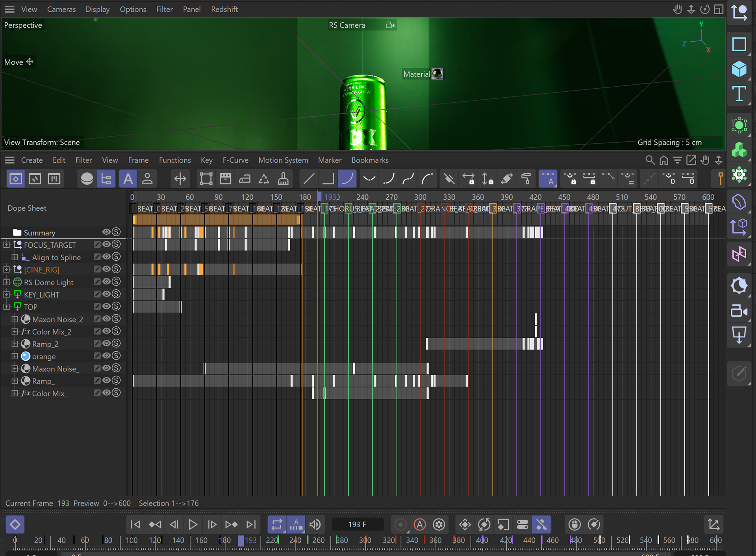Click frame 300 on the bottom timeline ruler
756x556 pixels.
(365, 540)
